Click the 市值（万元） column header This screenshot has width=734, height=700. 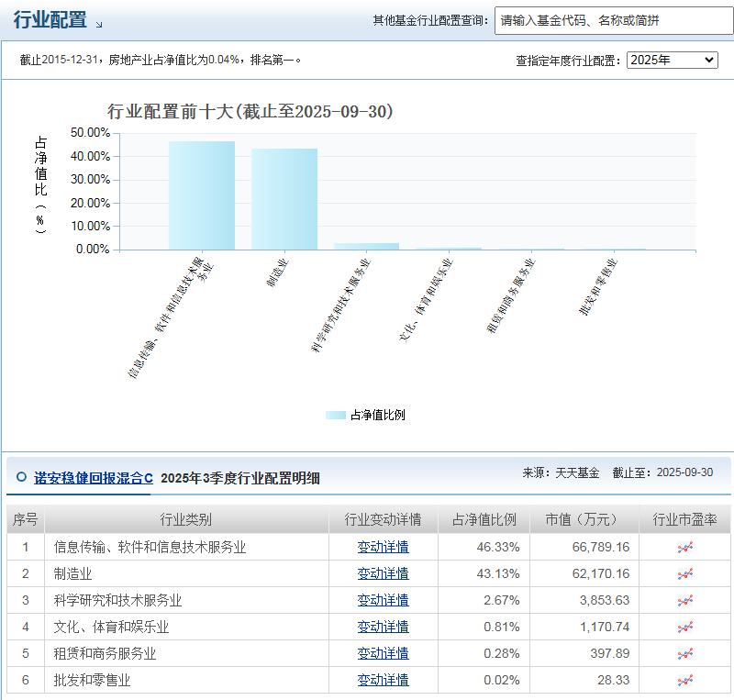click(584, 519)
